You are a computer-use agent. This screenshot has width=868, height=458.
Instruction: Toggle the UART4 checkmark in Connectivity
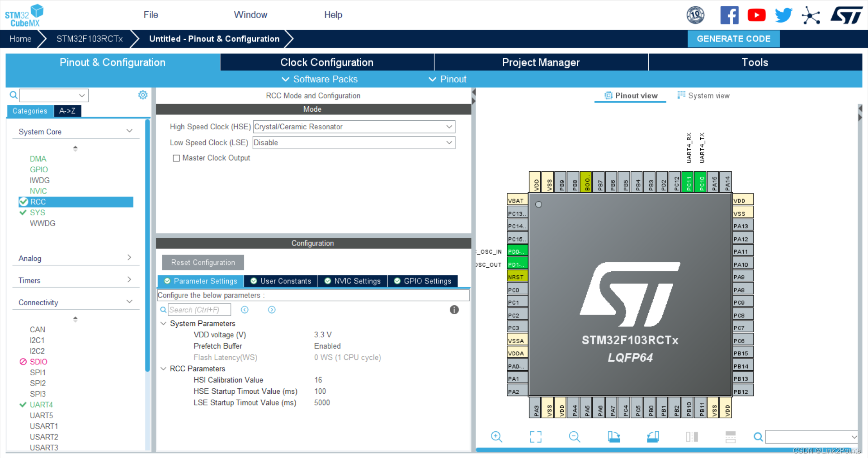click(x=23, y=405)
